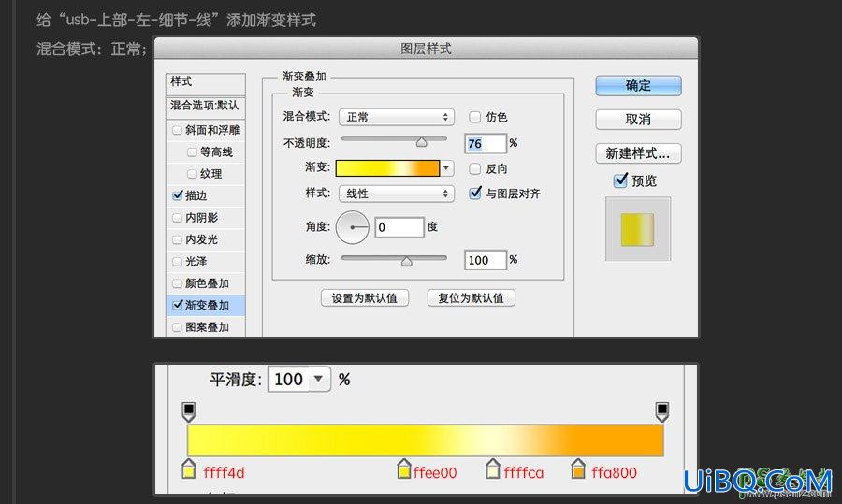Select 混合选项:默认 blending options

pyautogui.click(x=205, y=106)
